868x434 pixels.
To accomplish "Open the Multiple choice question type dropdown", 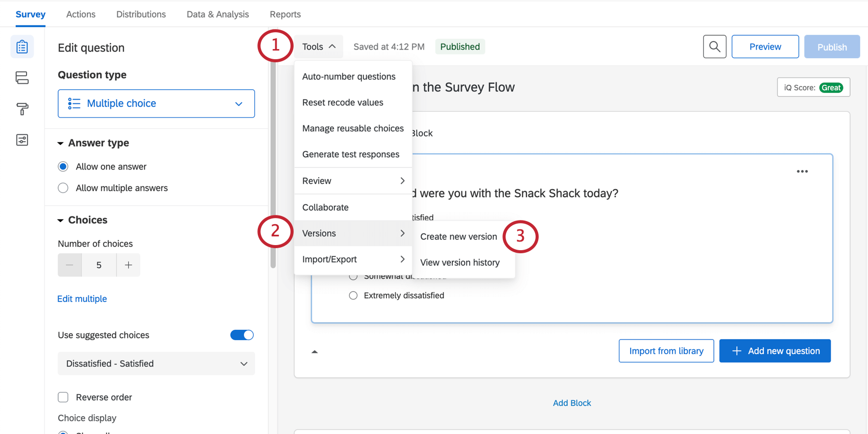I will coord(156,104).
